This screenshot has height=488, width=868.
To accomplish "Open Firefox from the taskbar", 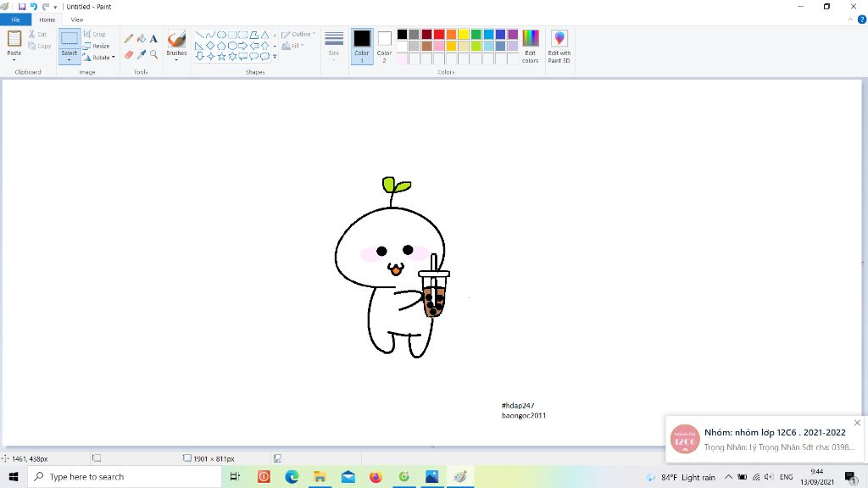I will tap(376, 476).
